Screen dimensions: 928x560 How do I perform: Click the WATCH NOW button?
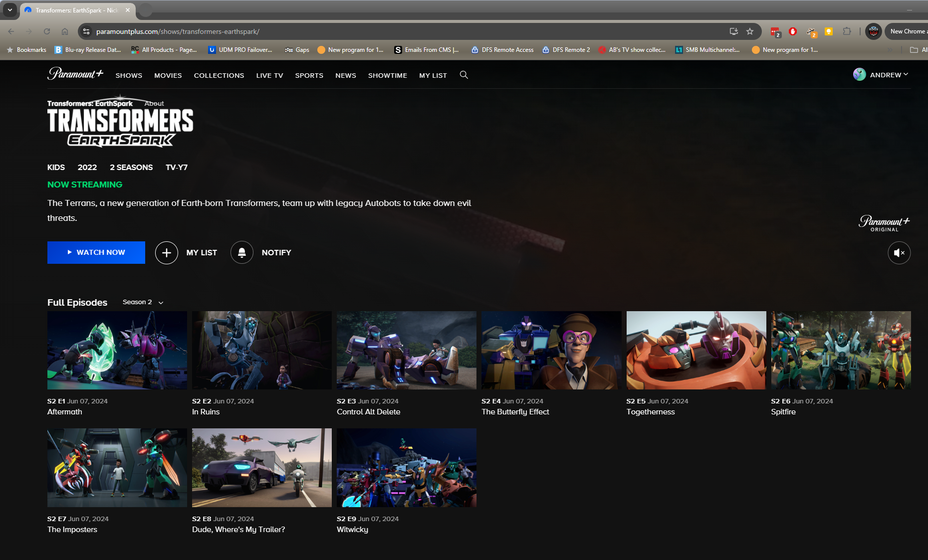tap(96, 253)
